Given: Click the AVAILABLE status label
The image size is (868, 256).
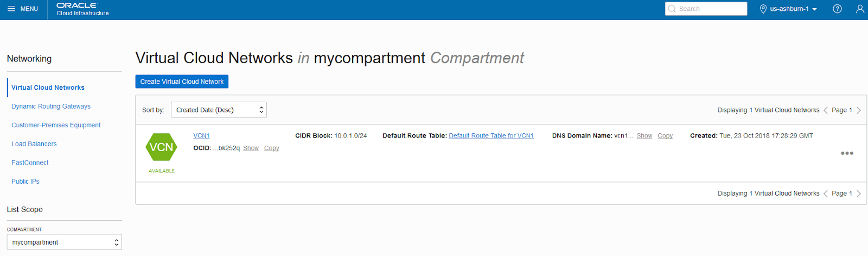Looking at the screenshot, I should pos(162,171).
